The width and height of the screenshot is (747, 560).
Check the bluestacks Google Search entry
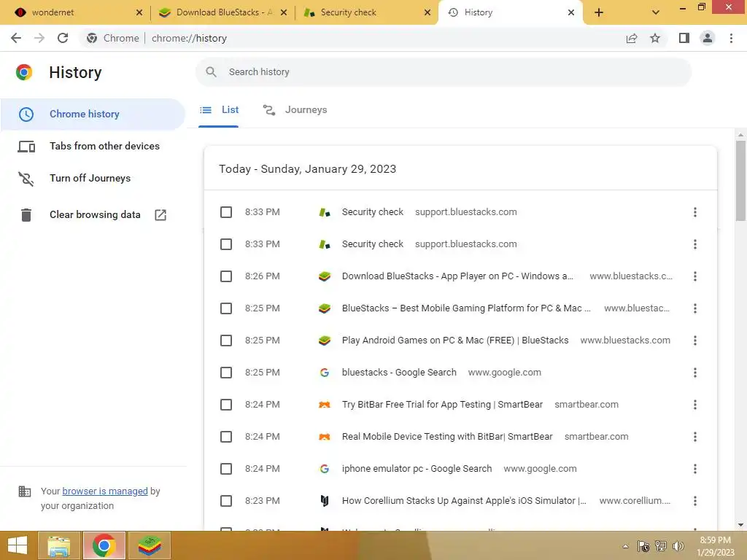click(x=226, y=373)
